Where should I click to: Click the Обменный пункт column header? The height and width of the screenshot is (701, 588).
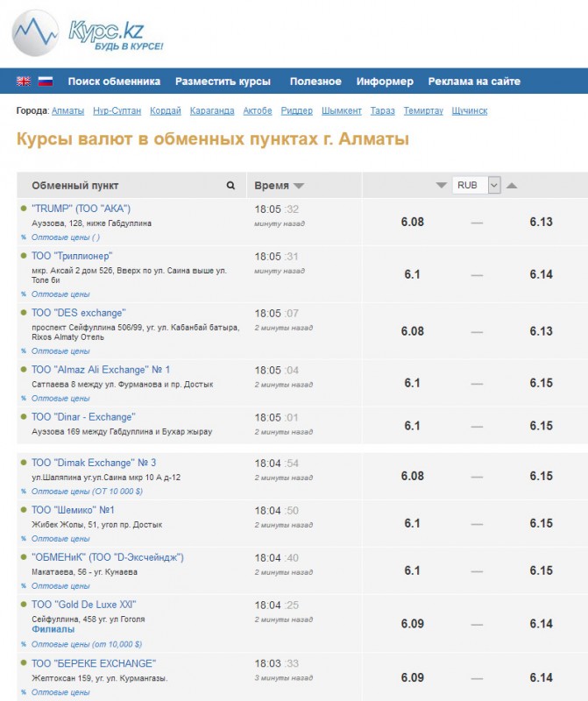(75, 186)
